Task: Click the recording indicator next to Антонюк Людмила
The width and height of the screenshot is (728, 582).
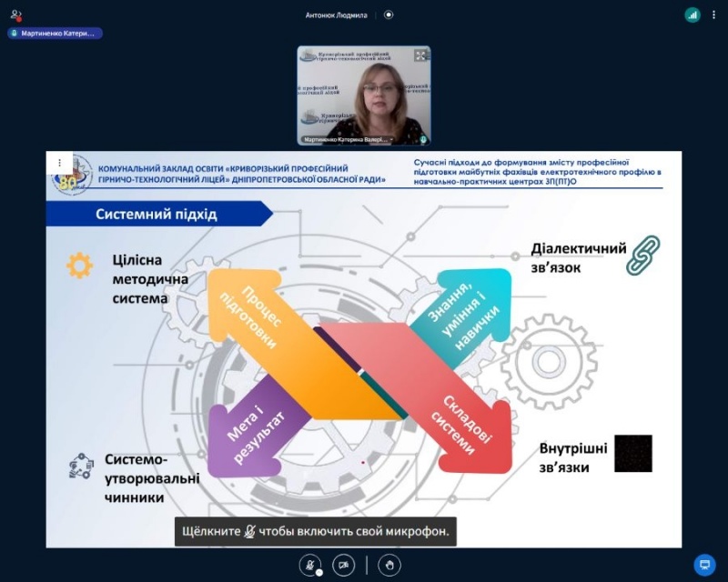Action: click(x=389, y=15)
